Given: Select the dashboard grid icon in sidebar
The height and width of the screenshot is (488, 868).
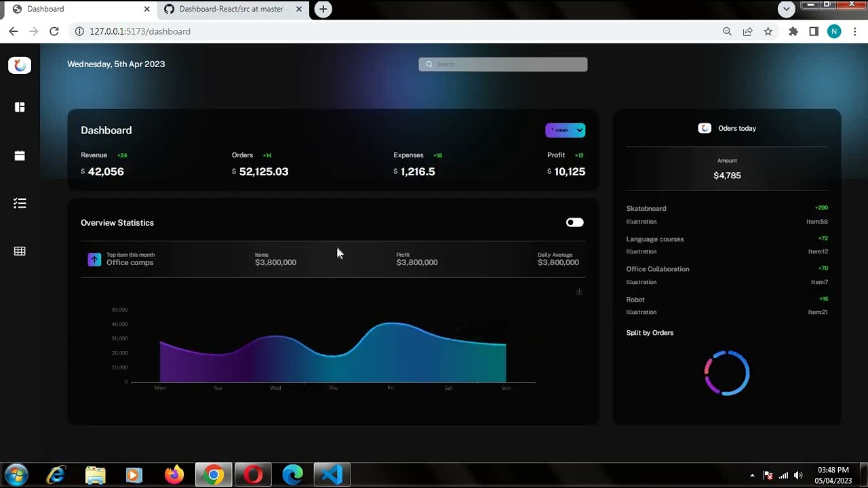Looking at the screenshot, I should 20,106.
